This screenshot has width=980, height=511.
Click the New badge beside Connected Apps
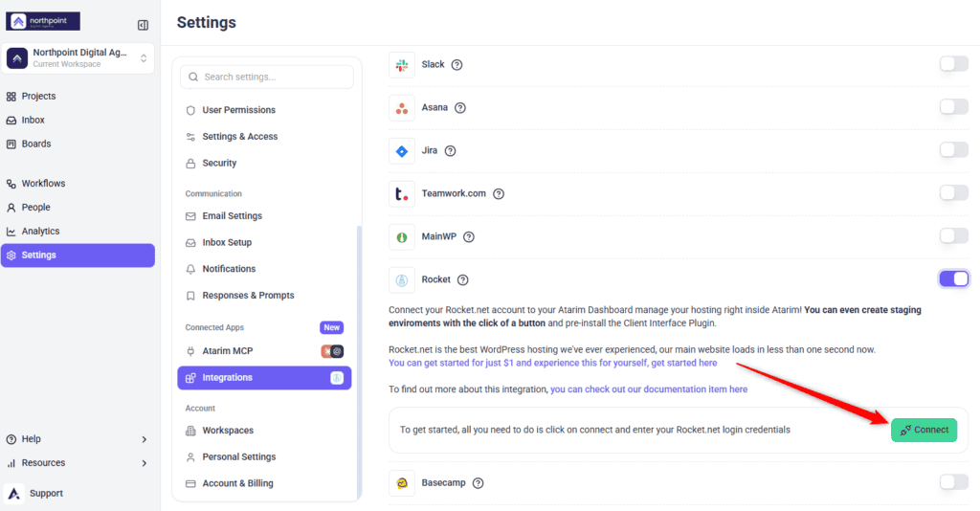[332, 327]
